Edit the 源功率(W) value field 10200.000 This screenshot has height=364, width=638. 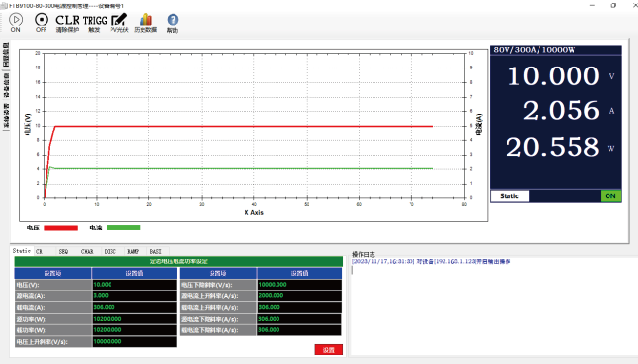point(135,319)
